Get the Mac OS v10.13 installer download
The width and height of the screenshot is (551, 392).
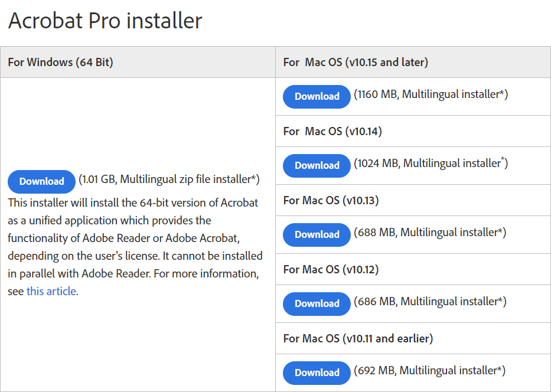[x=317, y=234]
